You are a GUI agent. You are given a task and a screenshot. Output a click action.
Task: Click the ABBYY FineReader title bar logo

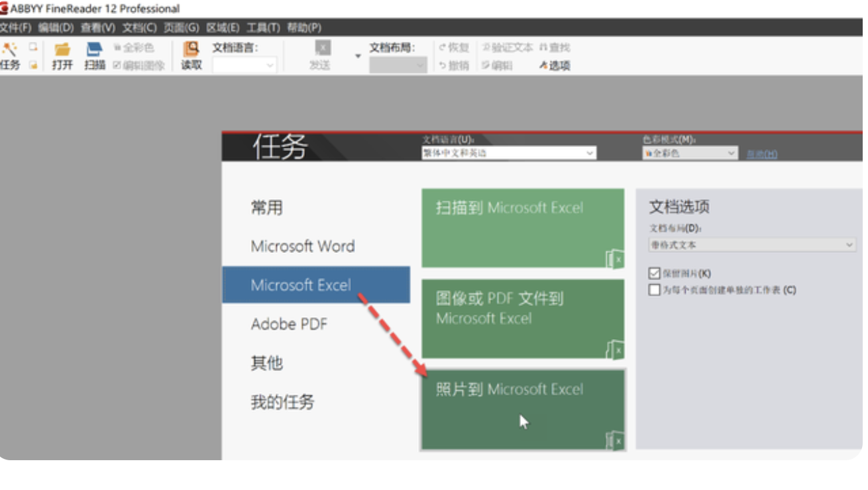click(x=5, y=9)
